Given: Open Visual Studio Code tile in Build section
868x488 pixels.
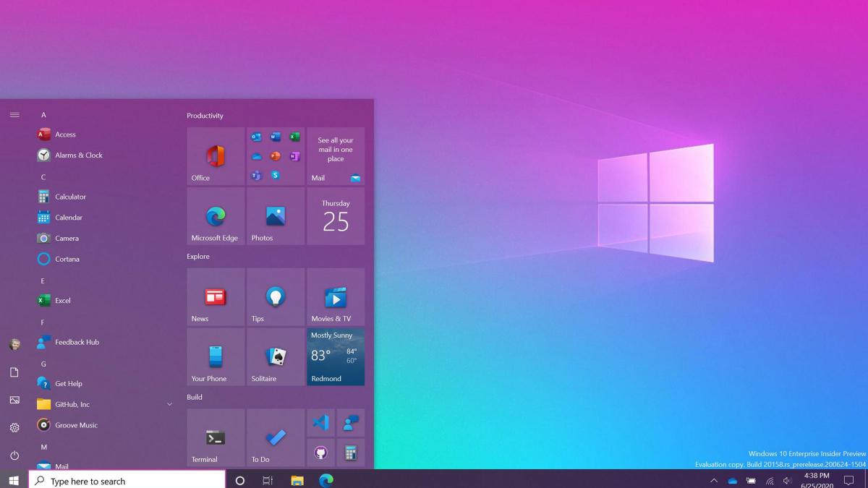Looking at the screenshot, I should (320, 422).
